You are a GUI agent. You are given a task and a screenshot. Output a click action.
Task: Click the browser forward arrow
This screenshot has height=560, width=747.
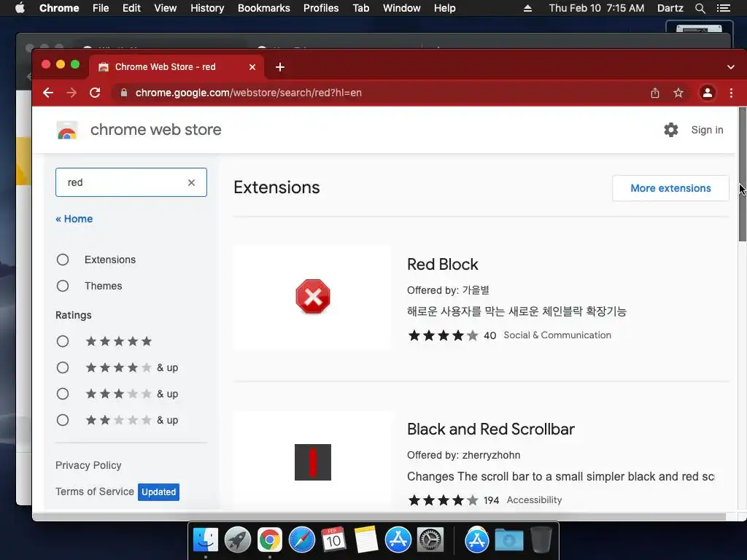(x=71, y=93)
